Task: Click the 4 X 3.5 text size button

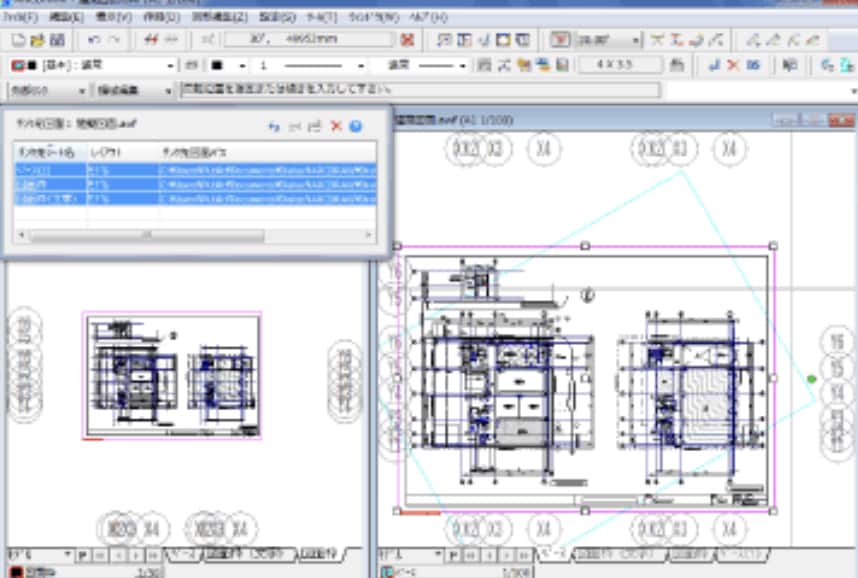Action: [x=621, y=65]
